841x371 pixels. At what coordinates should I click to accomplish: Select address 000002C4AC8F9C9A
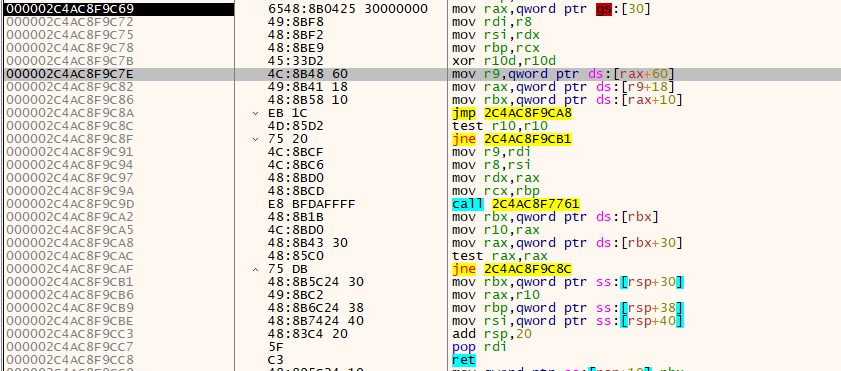tap(70, 191)
